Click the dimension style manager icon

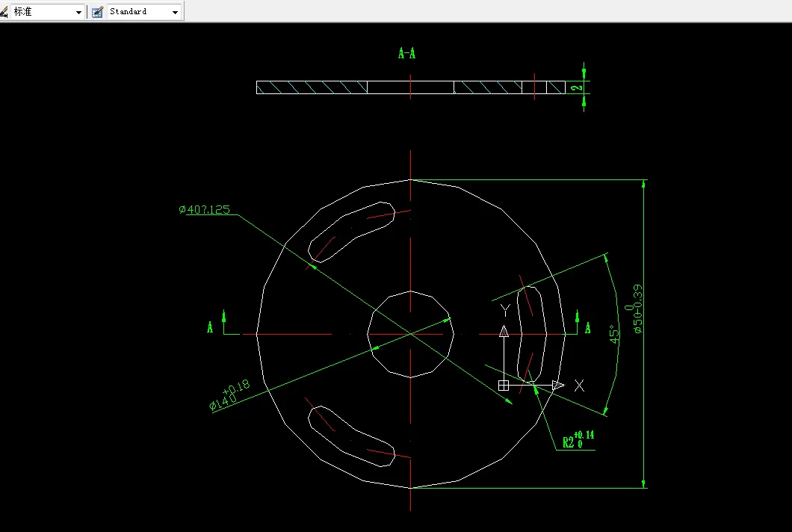[x=97, y=12]
